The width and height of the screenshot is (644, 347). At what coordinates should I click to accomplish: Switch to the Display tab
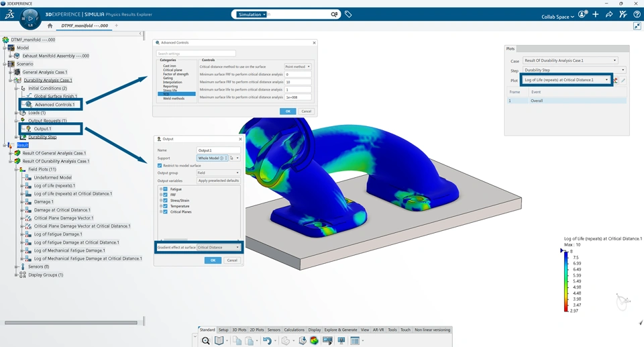coord(314,330)
